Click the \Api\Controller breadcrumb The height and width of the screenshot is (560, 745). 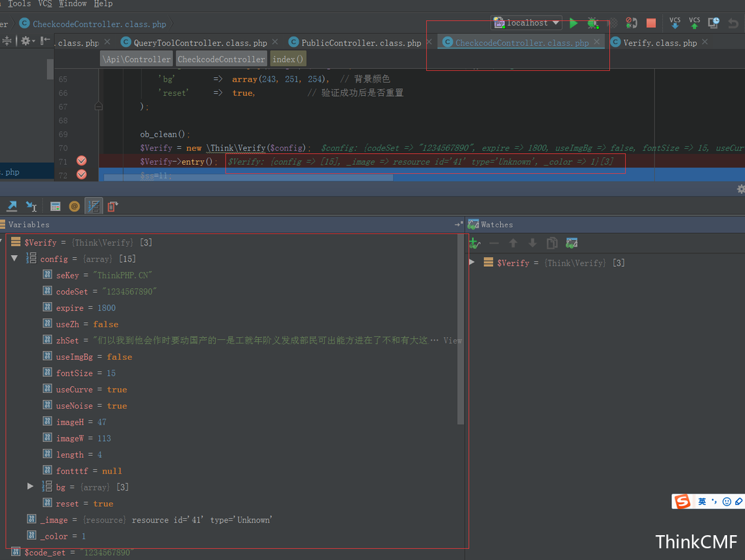point(137,59)
